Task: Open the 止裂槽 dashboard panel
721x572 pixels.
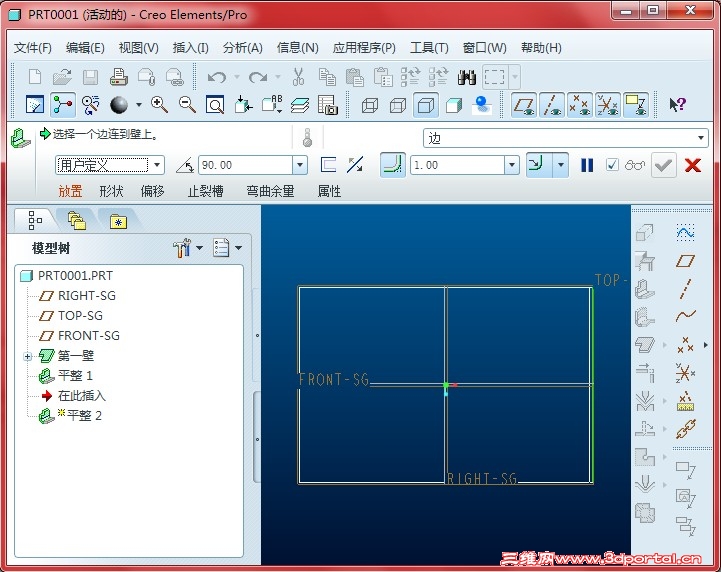Action: (206, 191)
